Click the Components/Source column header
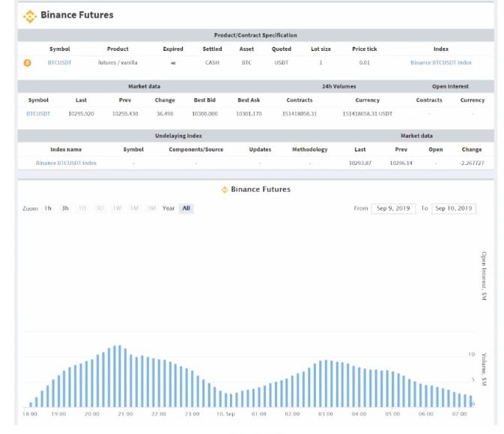This screenshot has width=504, height=434. [x=195, y=150]
